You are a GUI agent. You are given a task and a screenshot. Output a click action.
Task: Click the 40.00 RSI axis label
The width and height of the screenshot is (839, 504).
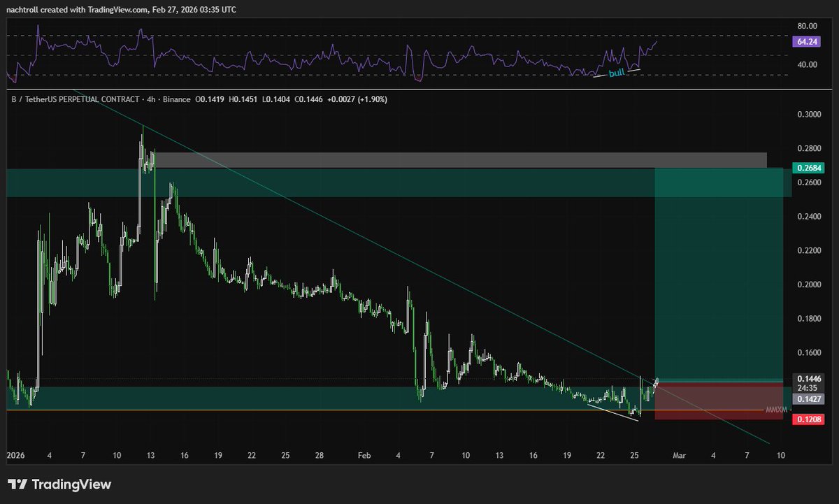click(x=806, y=65)
